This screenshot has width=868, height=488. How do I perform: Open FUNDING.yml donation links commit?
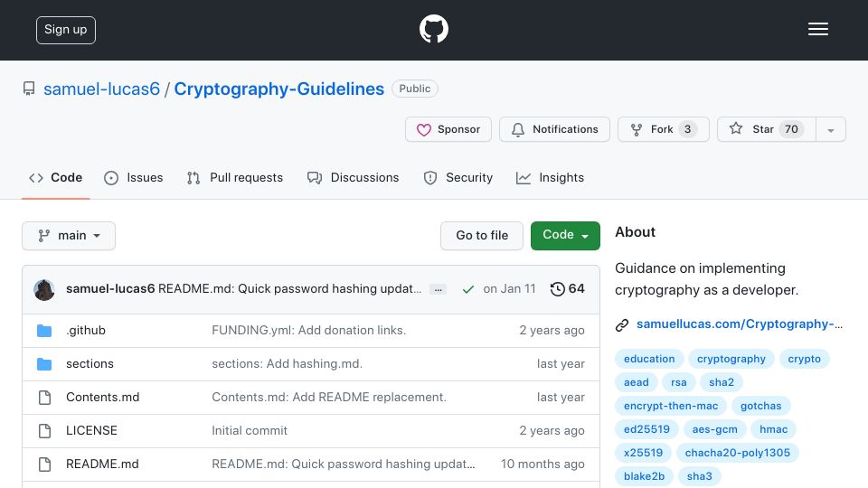point(309,331)
